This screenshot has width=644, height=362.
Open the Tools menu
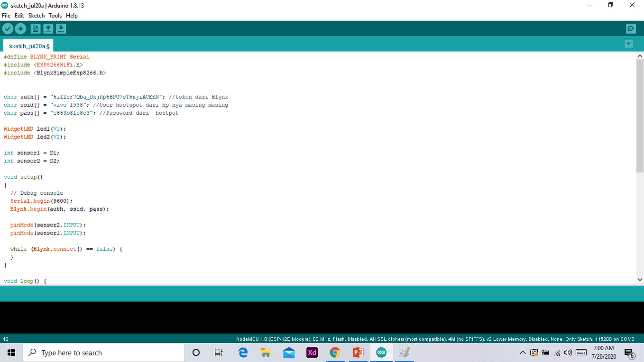55,15
